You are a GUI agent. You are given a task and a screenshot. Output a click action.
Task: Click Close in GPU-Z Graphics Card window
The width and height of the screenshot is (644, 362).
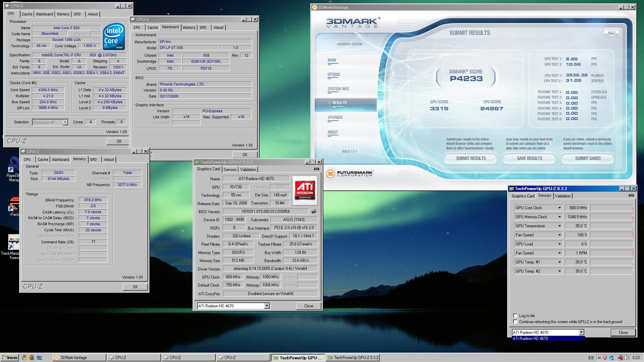coord(309,306)
